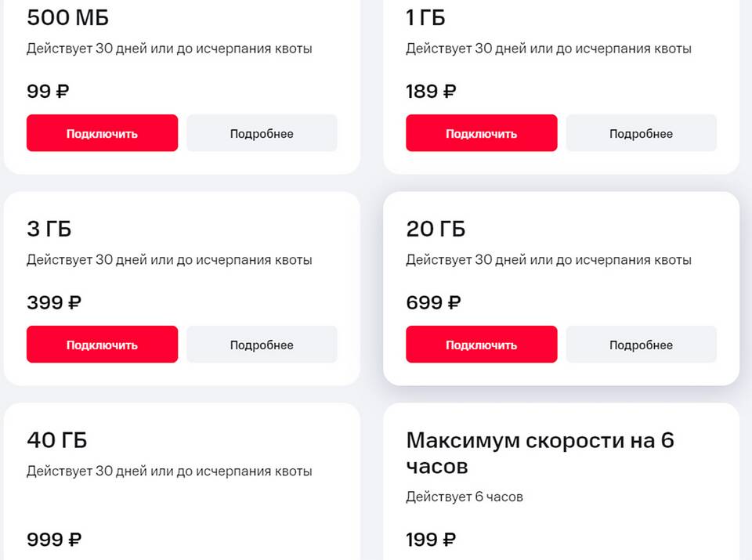Screen dimensions: 752x560
Task: Click the "20 ГБ" card title
Action: [x=436, y=229]
